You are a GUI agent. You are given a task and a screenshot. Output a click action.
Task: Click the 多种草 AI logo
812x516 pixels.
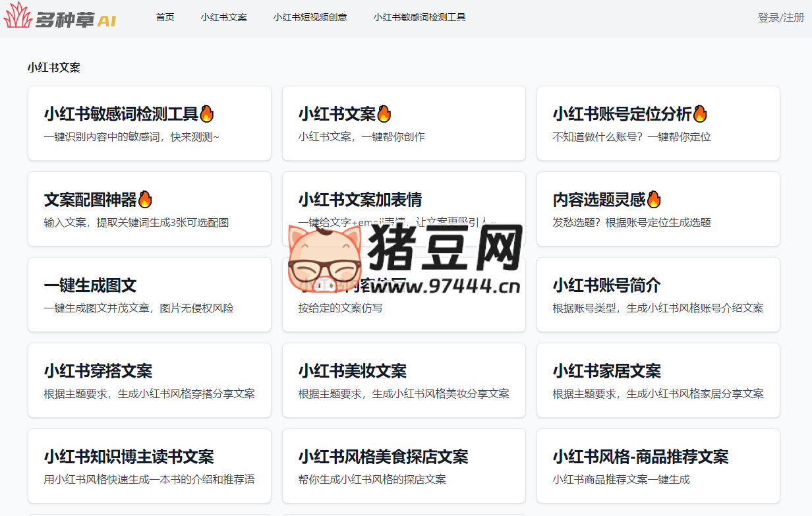pyautogui.click(x=60, y=17)
